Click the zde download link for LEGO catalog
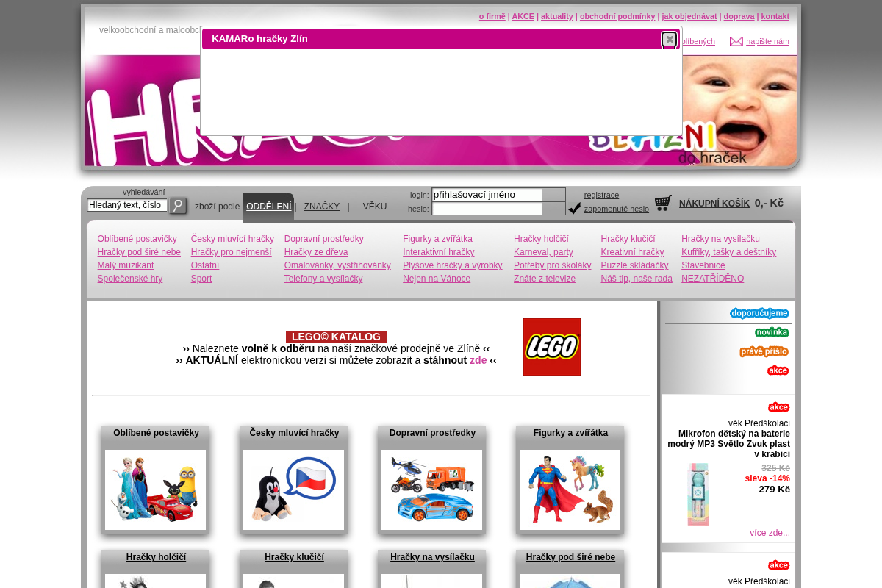 (x=478, y=360)
